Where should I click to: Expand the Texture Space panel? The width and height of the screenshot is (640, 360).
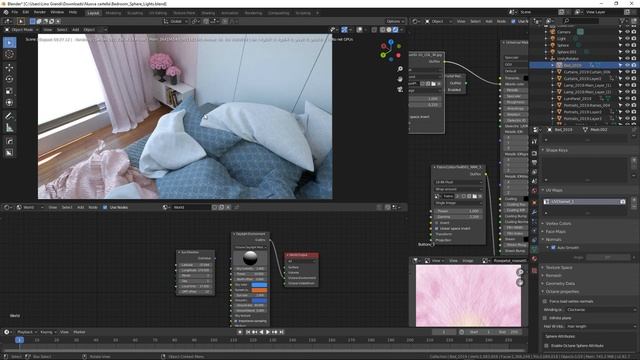click(559, 268)
